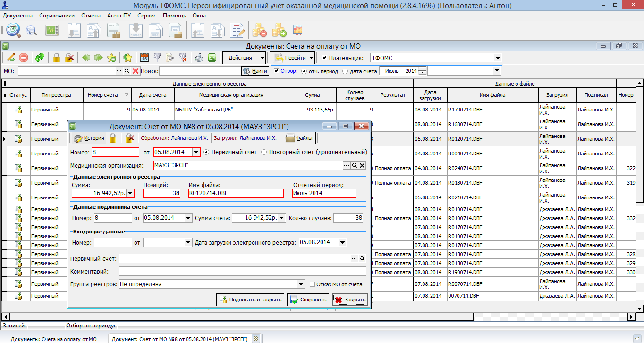Click the Файлы button in document dialog

(x=299, y=138)
